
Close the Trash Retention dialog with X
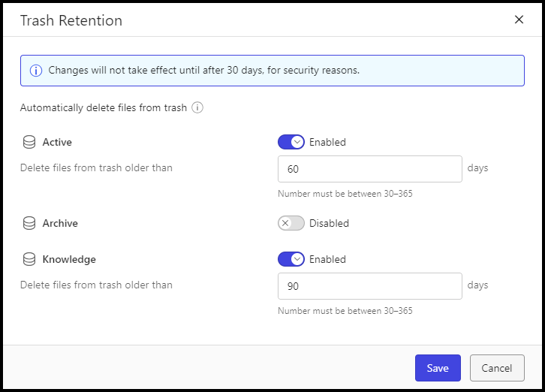[x=519, y=20]
